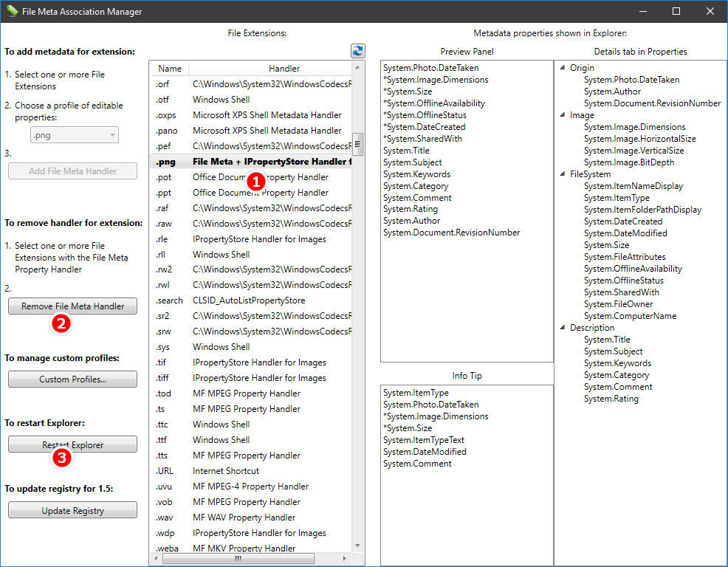This screenshot has width=728, height=567.
Task: Select the .oxps extension row
Action: 251,114
